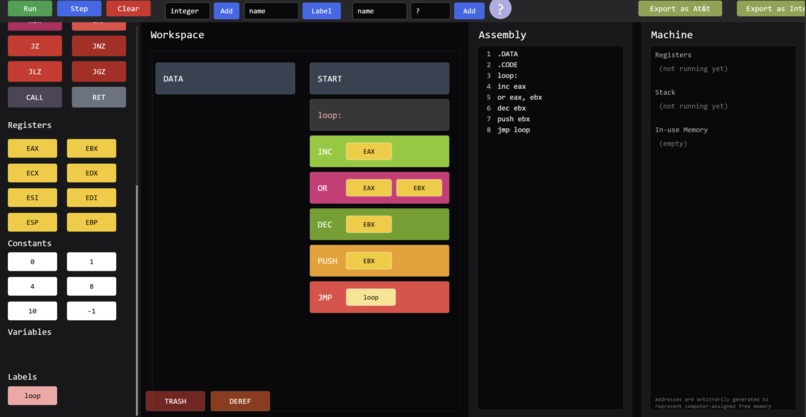Click the loop operand inside the JMP block
Screen dimensions: 806x417
(371, 297)
